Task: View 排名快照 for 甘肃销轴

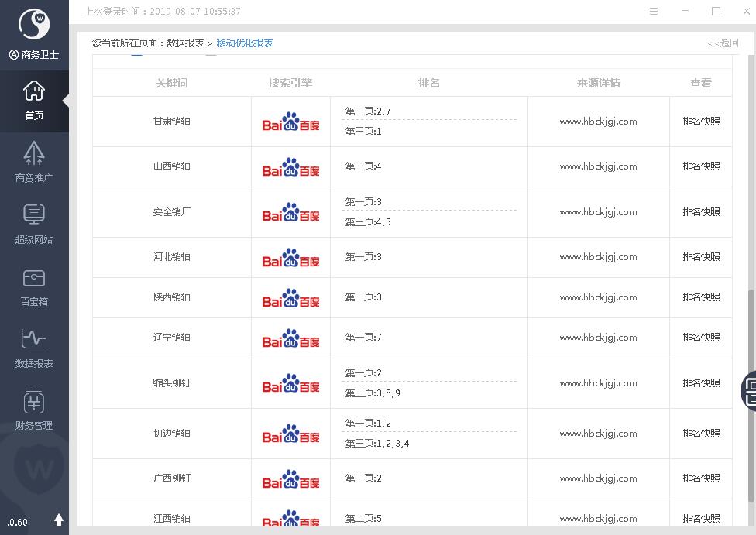Action: (x=701, y=122)
